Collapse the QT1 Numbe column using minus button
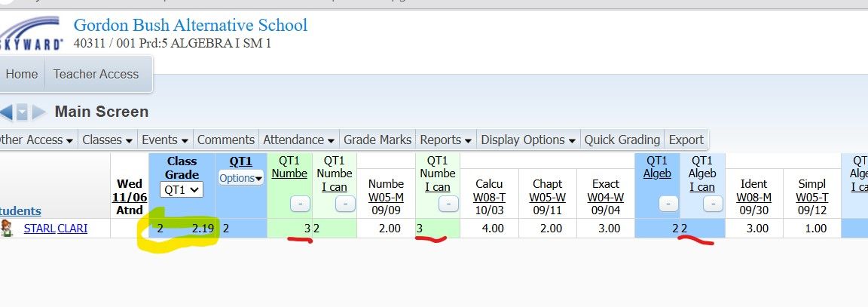The height and width of the screenshot is (307, 868). (299, 203)
